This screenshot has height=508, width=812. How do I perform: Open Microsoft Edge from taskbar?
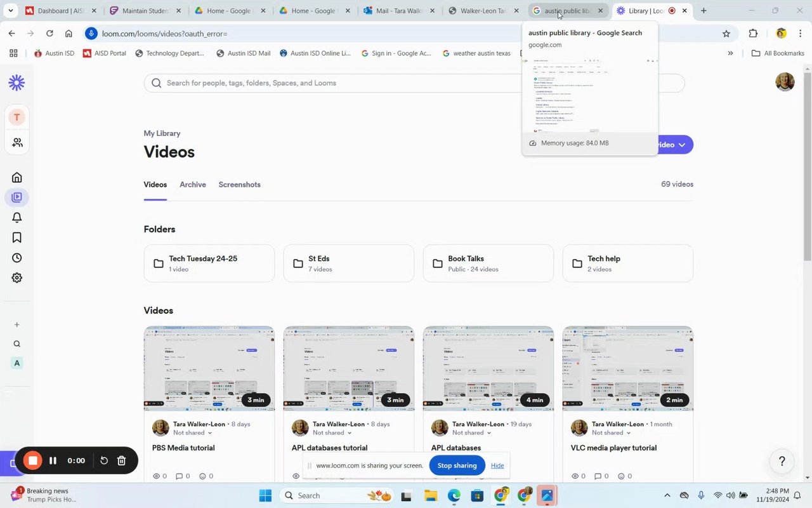pyautogui.click(x=454, y=495)
